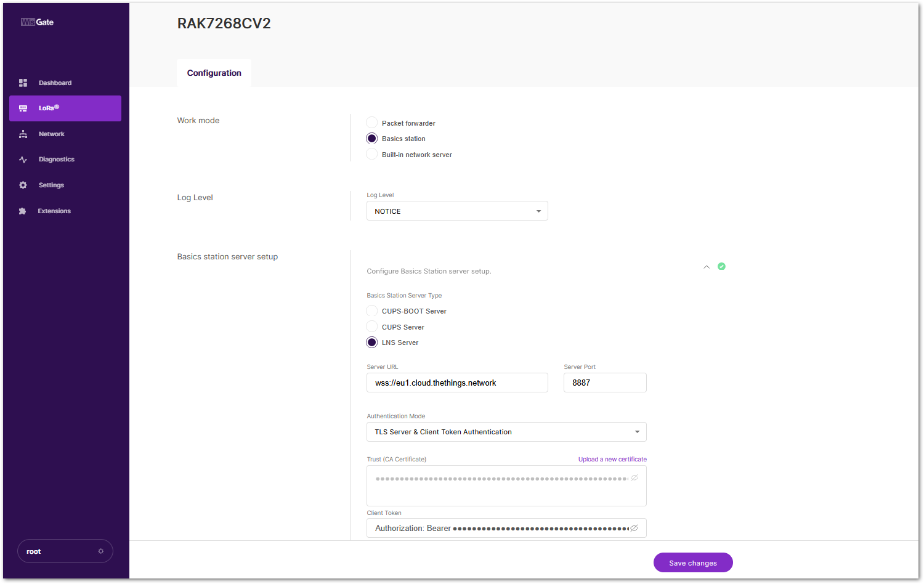
Task: Collapse the Basics station server setup section
Action: [707, 267]
